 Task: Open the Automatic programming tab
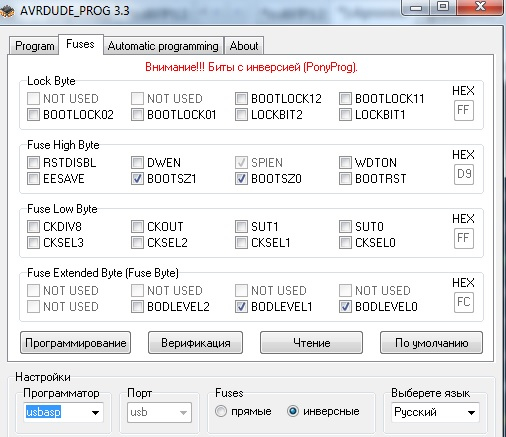click(x=163, y=46)
